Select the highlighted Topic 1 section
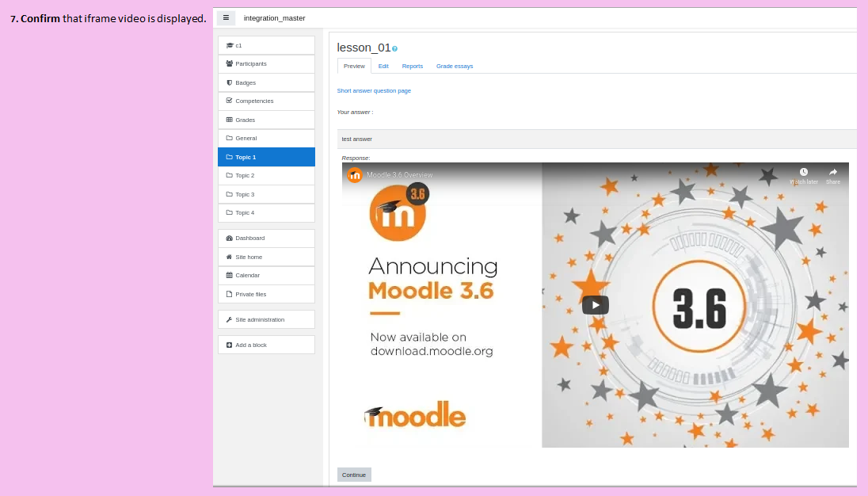Image resolution: width=868 pixels, height=496 pixels. pyautogui.click(x=266, y=157)
